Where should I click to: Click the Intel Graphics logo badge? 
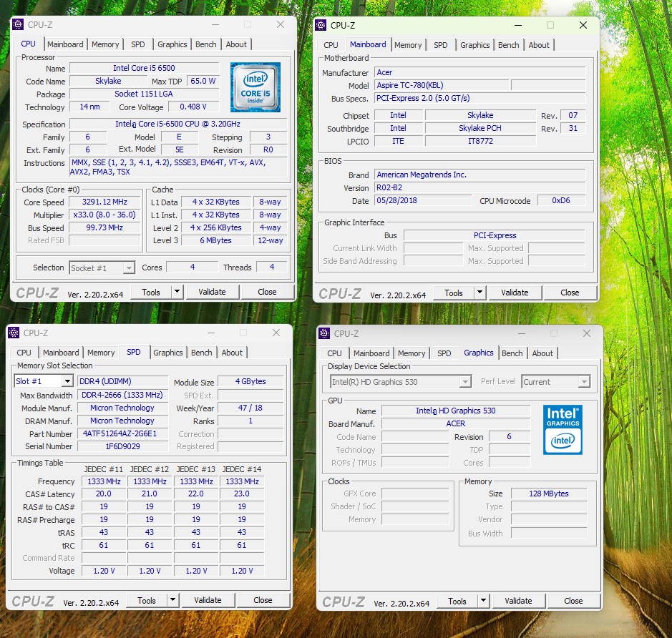point(563,429)
